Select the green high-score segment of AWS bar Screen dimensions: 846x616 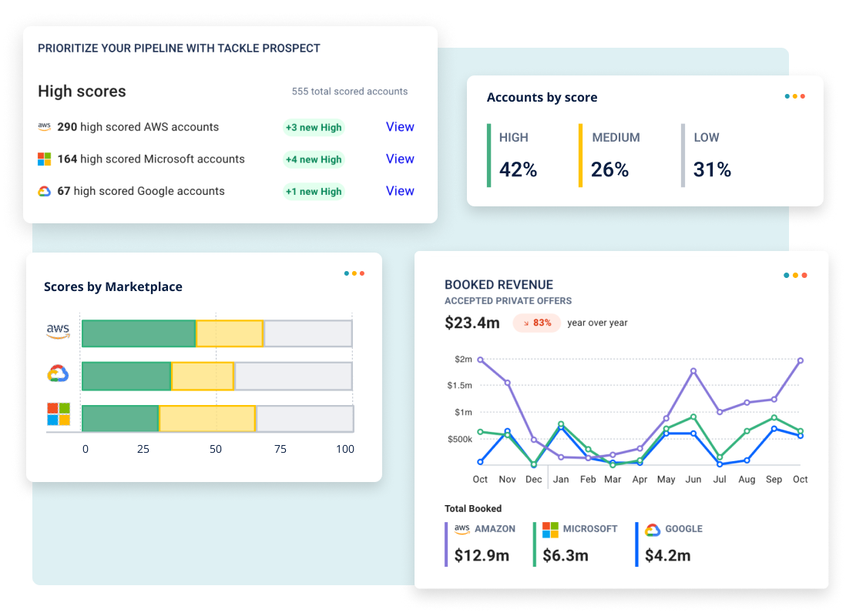point(139,333)
